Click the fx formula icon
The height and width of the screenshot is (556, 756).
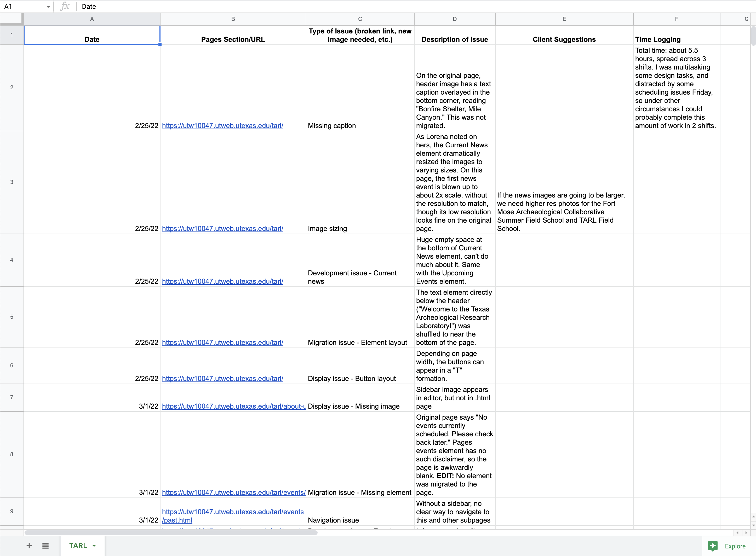coord(65,6)
